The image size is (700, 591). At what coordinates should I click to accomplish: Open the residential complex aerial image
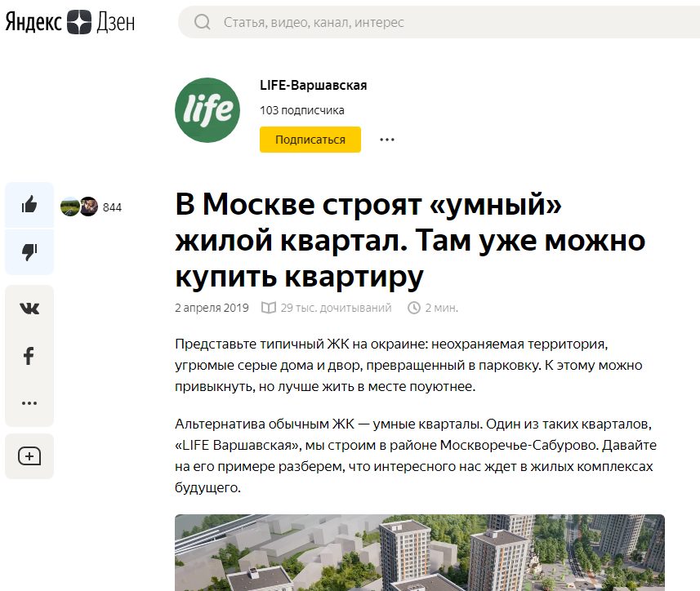[420, 553]
